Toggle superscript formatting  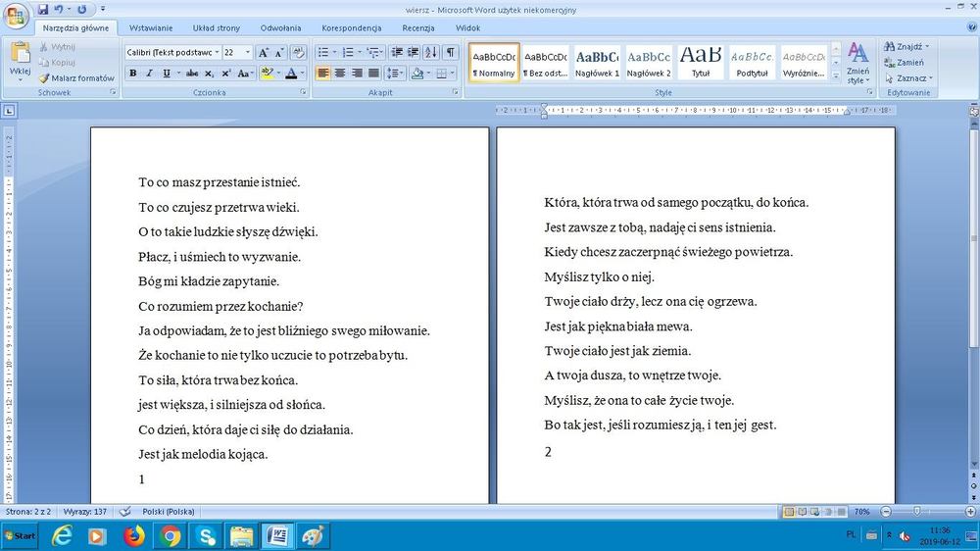tap(226, 74)
